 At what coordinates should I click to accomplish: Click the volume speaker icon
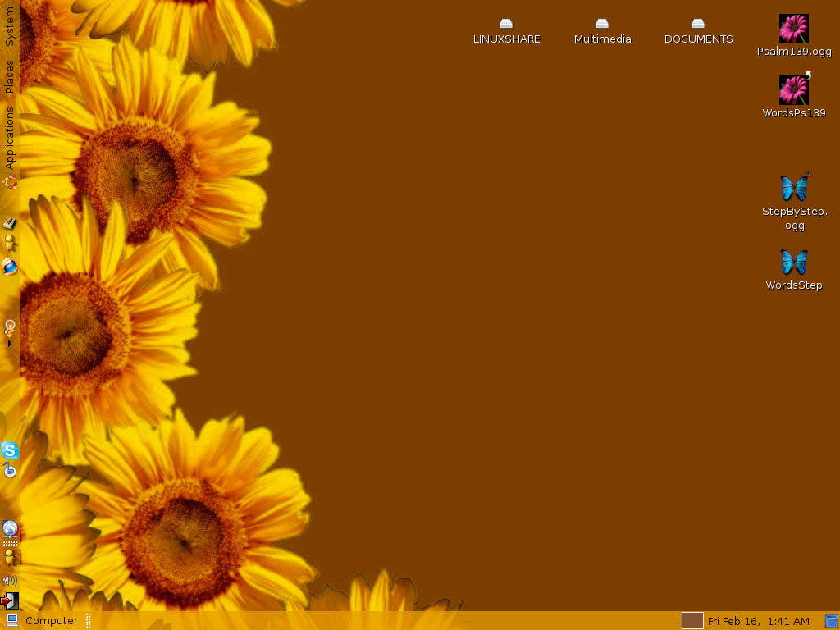point(10,581)
